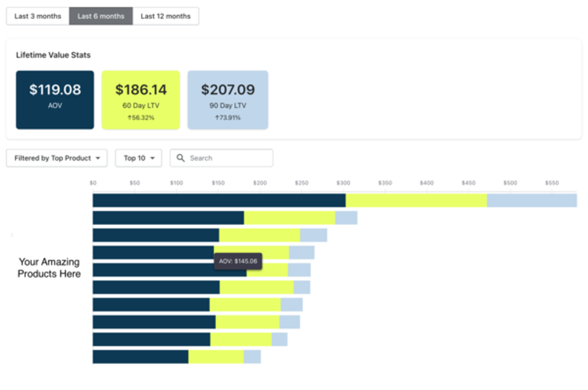This screenshot has width=588, height=390.
Task: Click the longest bar's light blue segment
Action: [x=532, y=200]
